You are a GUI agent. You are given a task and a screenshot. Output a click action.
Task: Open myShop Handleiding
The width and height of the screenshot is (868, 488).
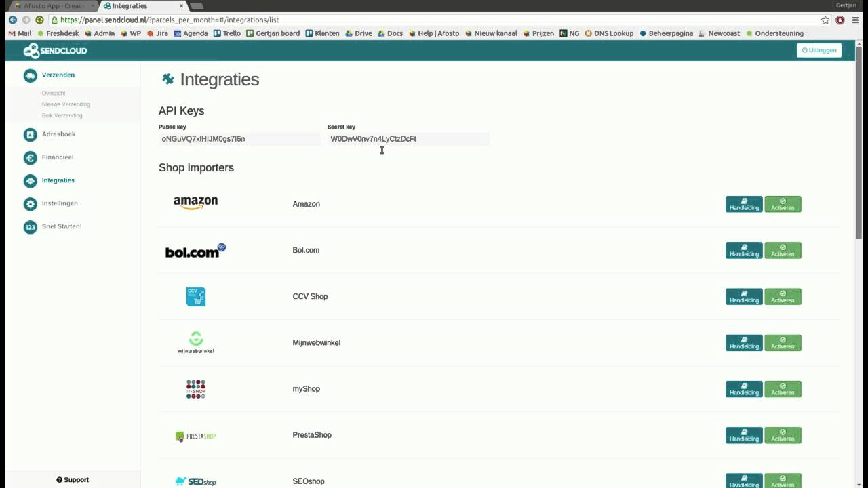(x=744, y=389)
